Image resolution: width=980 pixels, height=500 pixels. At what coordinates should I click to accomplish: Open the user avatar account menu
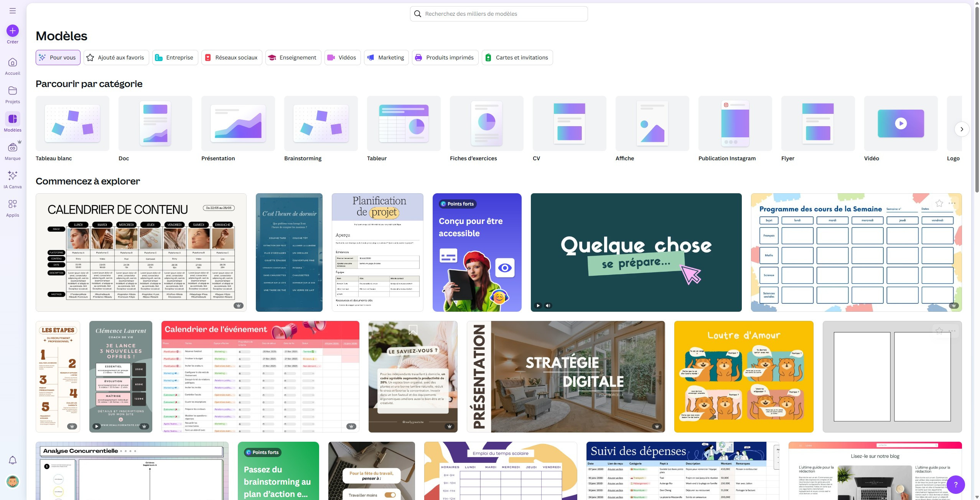[13, 482]
